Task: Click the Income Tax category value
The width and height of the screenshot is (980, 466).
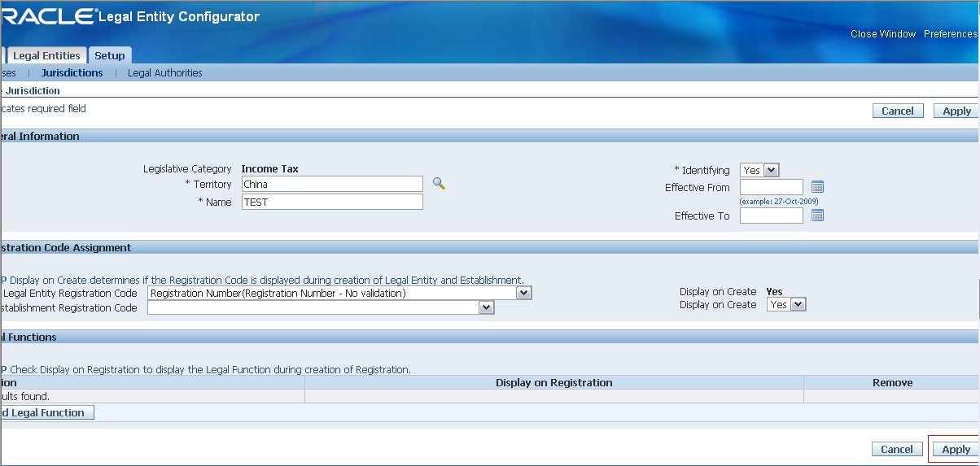Action: coord(270,169)
